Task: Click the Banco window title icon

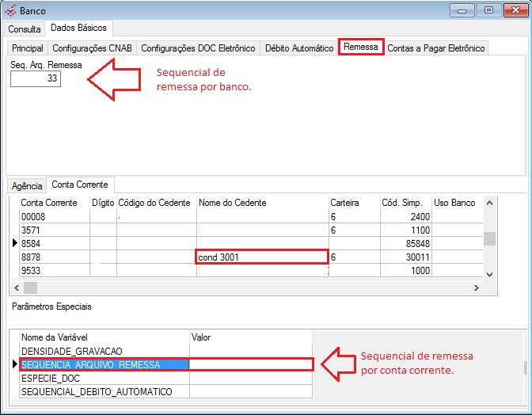Action: click(x=10, y=11)
